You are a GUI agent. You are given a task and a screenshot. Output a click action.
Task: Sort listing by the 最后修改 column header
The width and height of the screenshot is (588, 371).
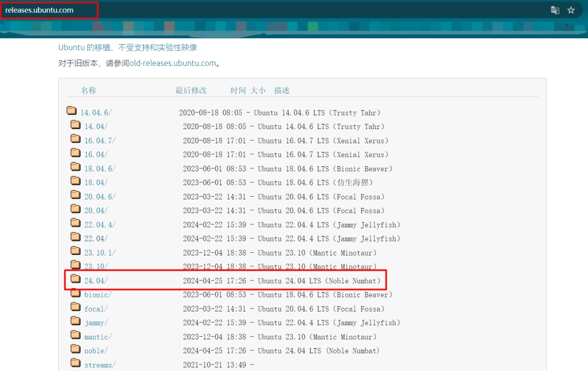pyautogui.click(x=191, y=90)
